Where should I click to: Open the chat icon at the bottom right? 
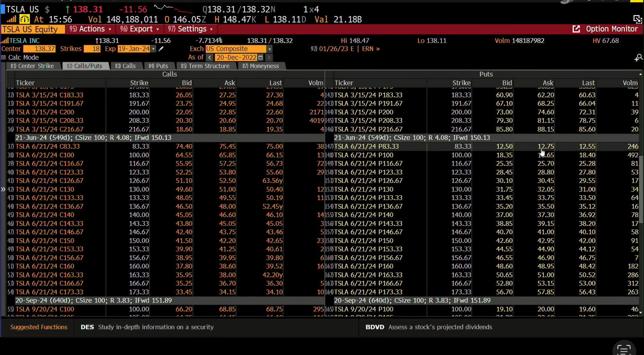(x=624, y=349)
